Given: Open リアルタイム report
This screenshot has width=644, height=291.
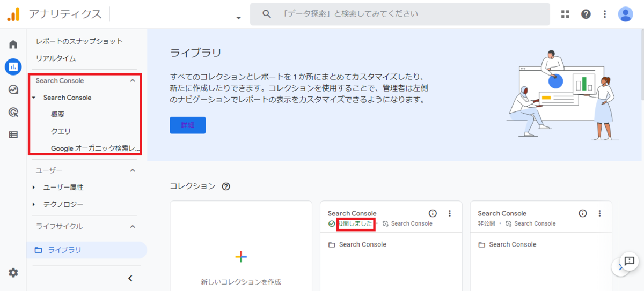Looking at the screenshot, I should coord(56,58).
